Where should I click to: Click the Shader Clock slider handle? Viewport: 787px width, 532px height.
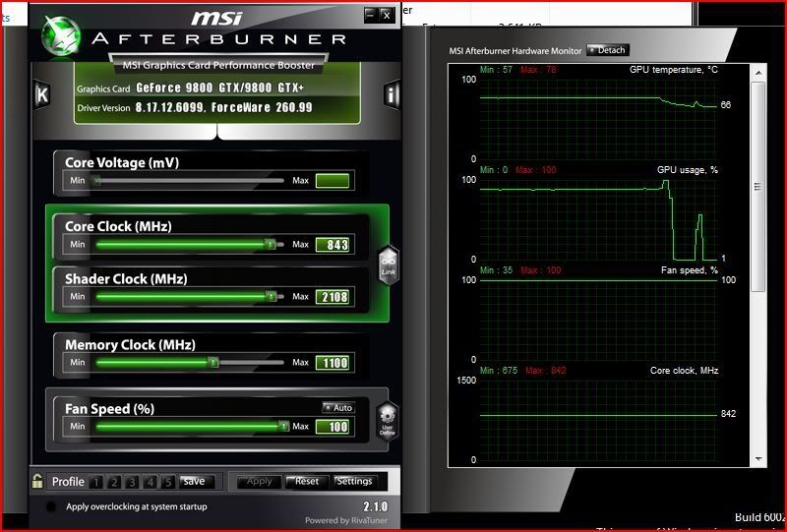[x=272, y=297]
